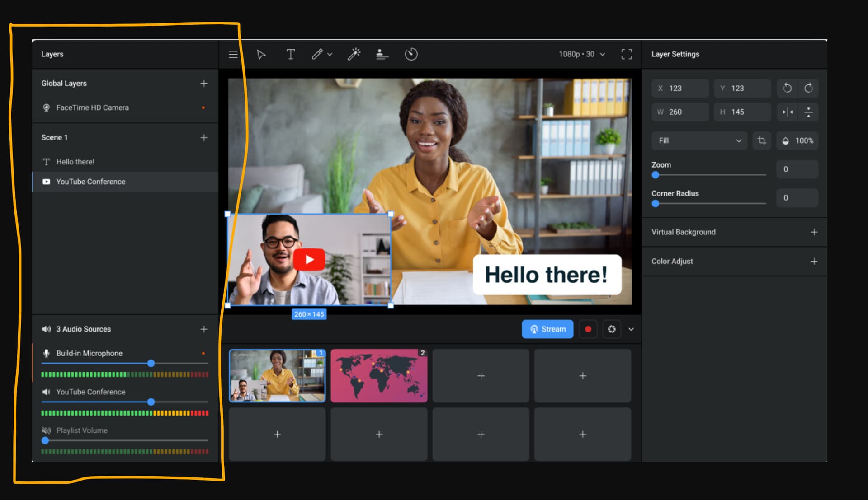Screen dimensions: 868x500
Task: Open the hamburger menu in the toolbar
Action: point(233,55)
